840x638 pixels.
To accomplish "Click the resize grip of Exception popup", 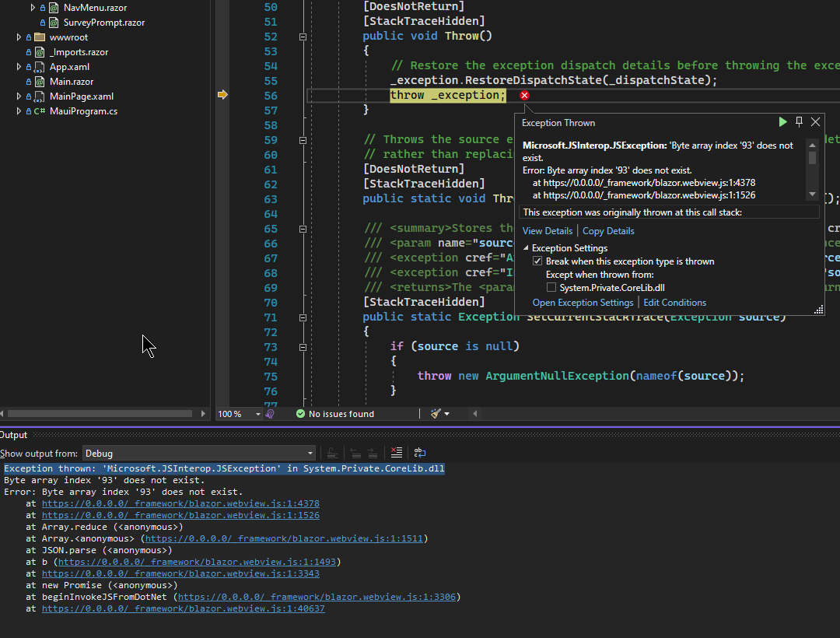I will coord(818,310).
